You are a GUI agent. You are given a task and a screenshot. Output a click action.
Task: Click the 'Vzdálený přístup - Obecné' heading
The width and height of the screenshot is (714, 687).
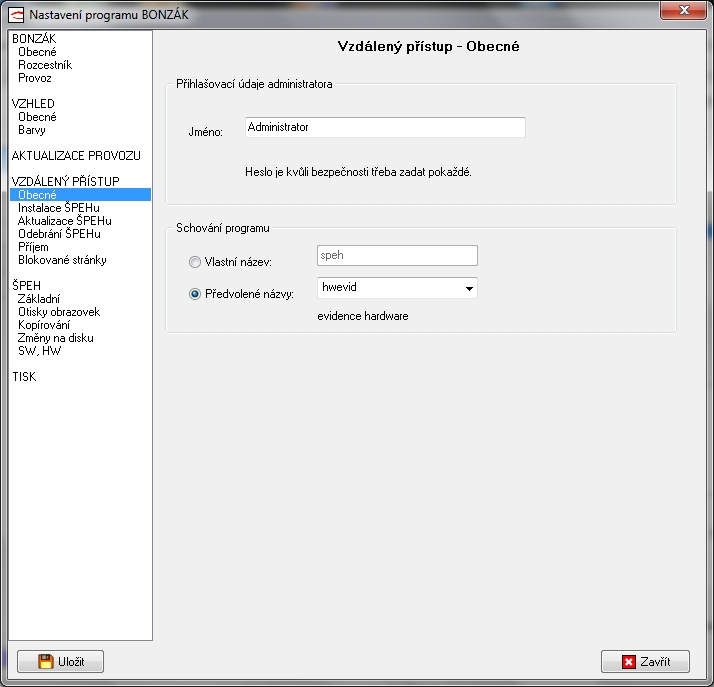(428, 46)
